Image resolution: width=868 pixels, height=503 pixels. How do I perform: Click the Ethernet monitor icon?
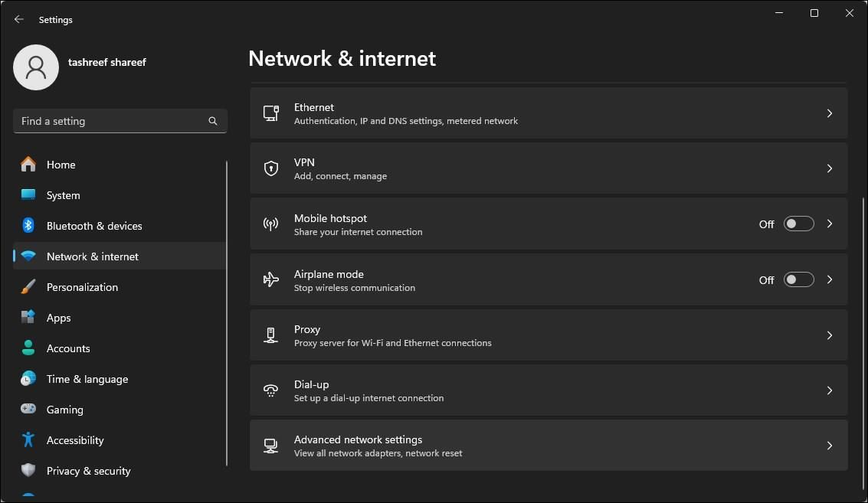coord(270,113)
